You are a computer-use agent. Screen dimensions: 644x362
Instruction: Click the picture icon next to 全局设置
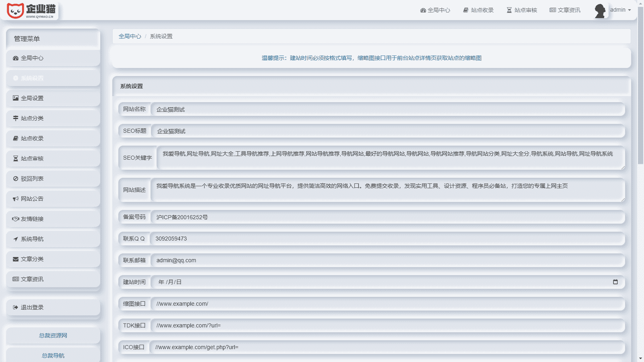click(x=16, y=98)
